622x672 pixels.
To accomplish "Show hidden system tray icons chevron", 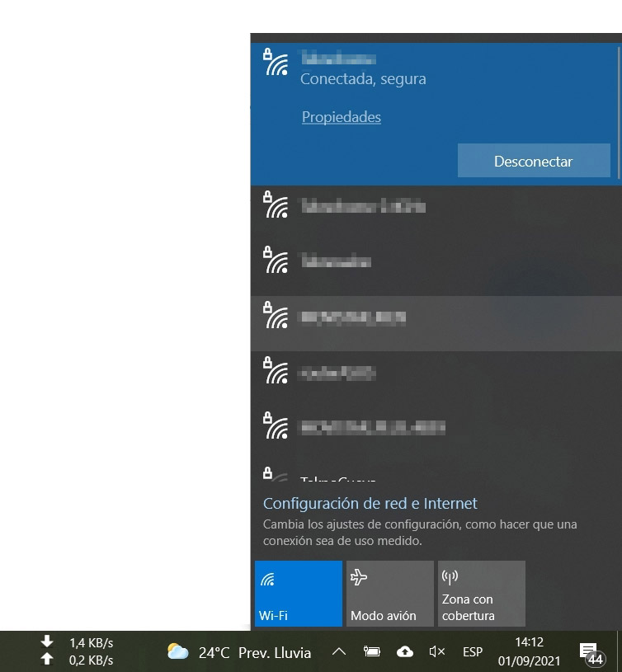I will click(x=338, y=652).
